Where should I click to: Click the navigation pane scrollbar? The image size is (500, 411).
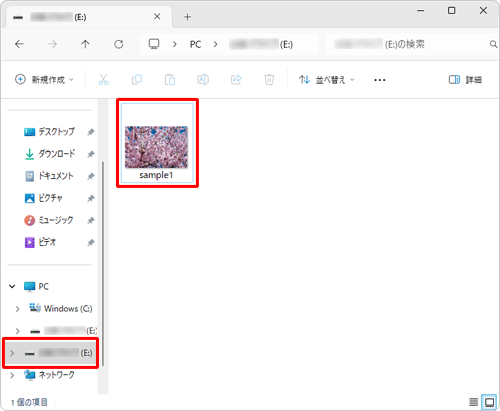103,263
